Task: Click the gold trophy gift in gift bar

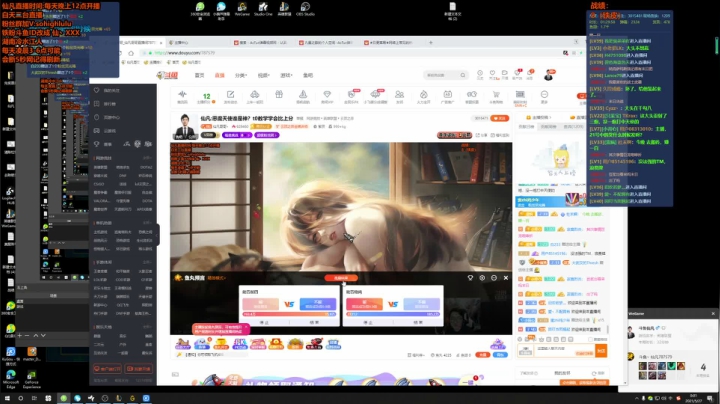Action: pyautogui.click(x=221, y=343)
